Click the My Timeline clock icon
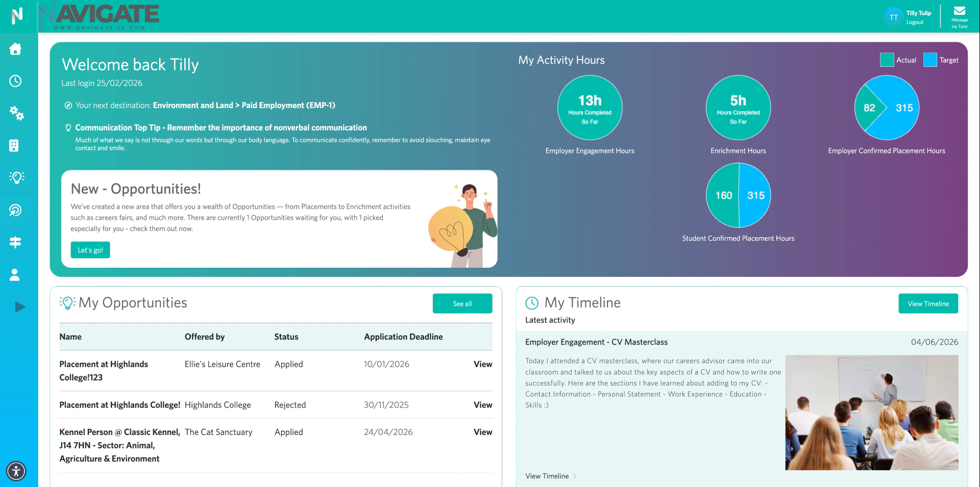 [532, 303]
